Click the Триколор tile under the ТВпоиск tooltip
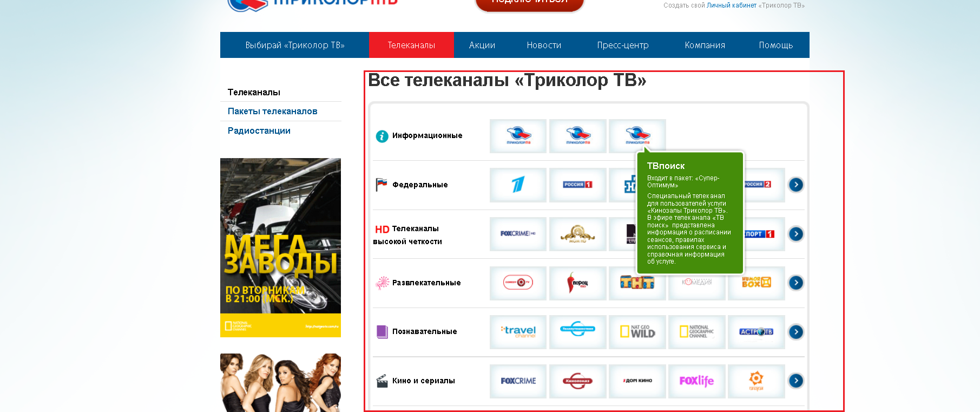 coord(637,135)
